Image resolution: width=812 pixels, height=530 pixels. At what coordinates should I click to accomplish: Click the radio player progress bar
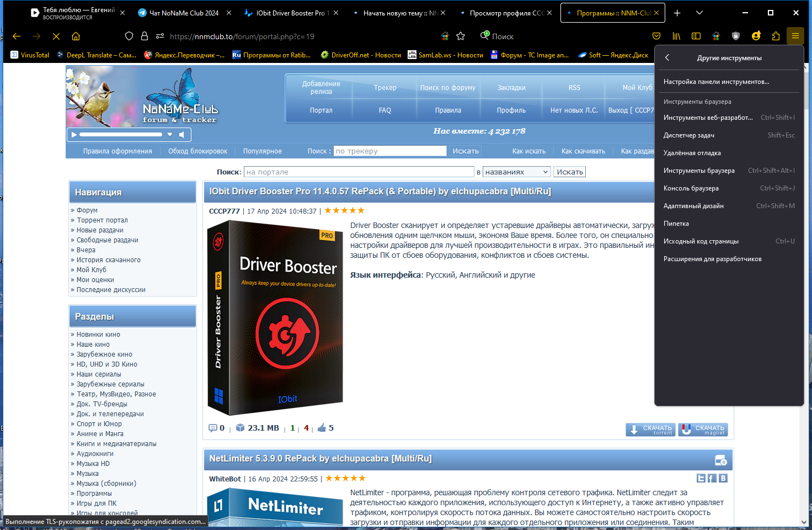click(x=121, y=134)
